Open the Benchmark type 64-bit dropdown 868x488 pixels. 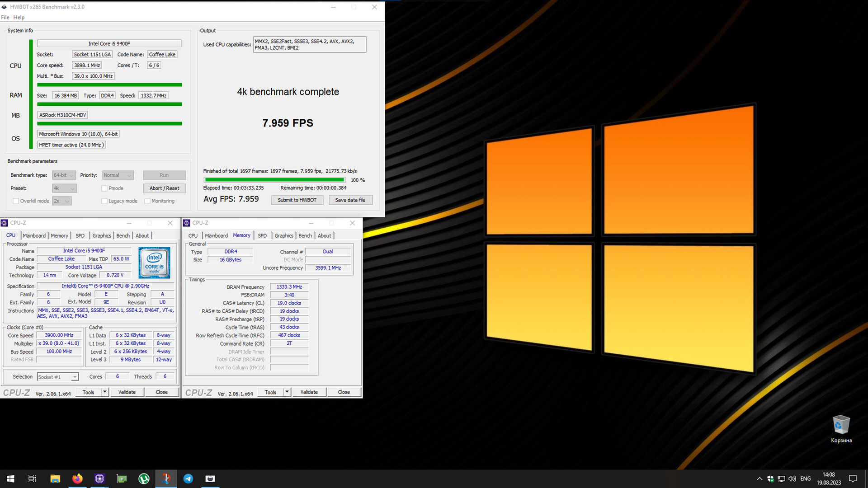[x=64, y=175]
